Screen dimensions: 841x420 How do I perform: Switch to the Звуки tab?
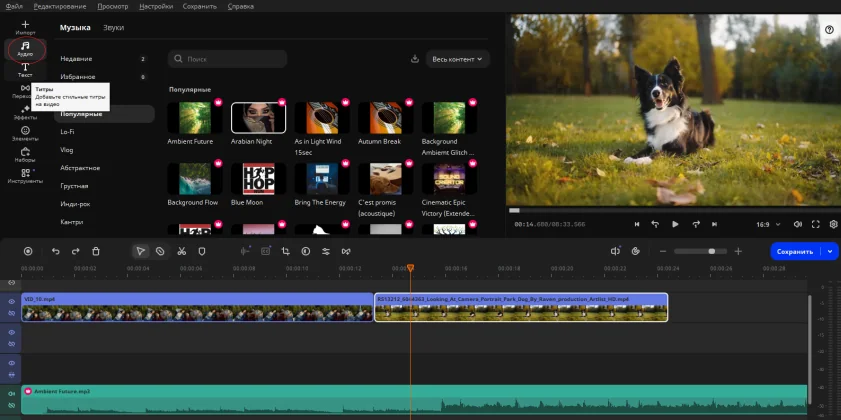[x=114, y=28]
